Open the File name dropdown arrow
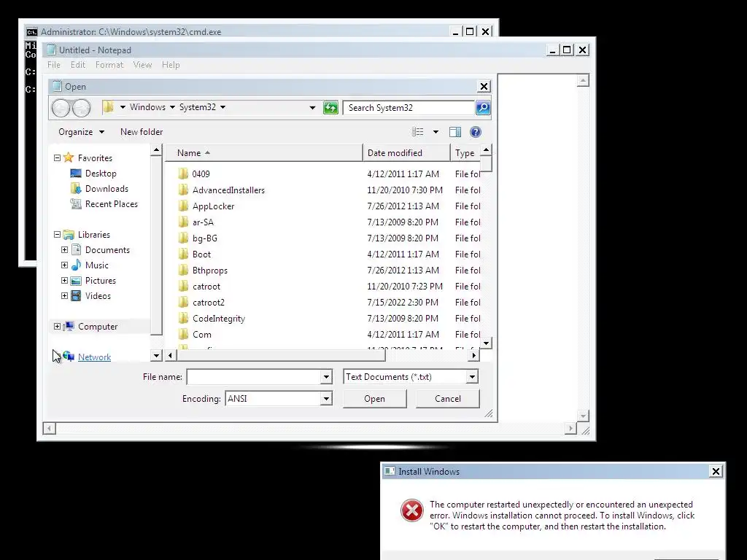Image resolution: width=747 pixels, height=560 pixels. coord(326,377)
